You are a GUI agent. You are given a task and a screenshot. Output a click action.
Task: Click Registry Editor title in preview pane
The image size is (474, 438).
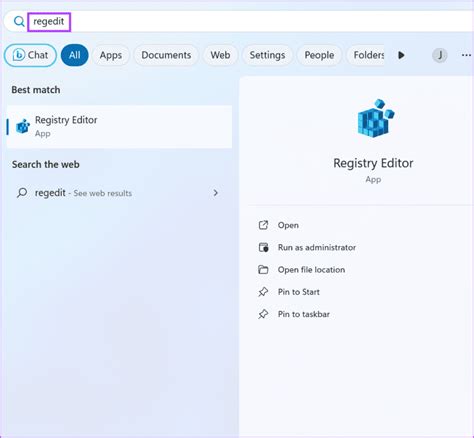[x=373, y=163]
